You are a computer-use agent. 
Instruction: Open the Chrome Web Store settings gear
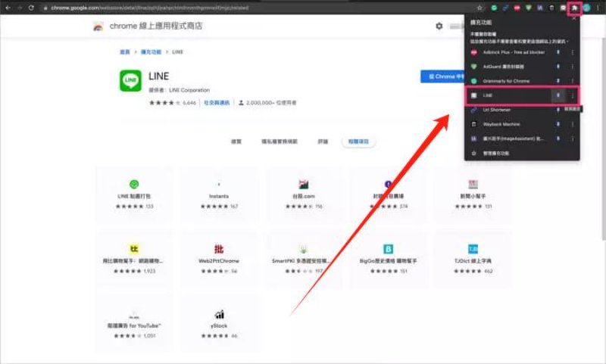tap(439, 26)
